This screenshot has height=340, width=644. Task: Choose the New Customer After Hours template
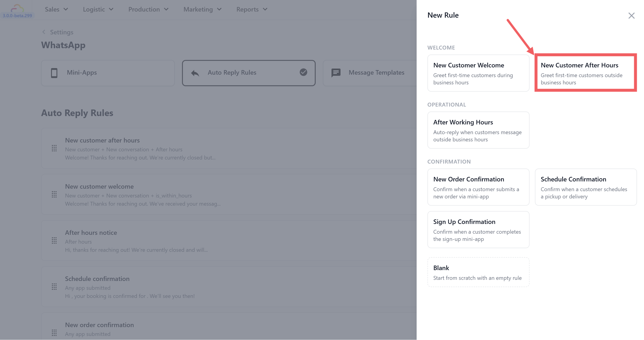[586, 73]
